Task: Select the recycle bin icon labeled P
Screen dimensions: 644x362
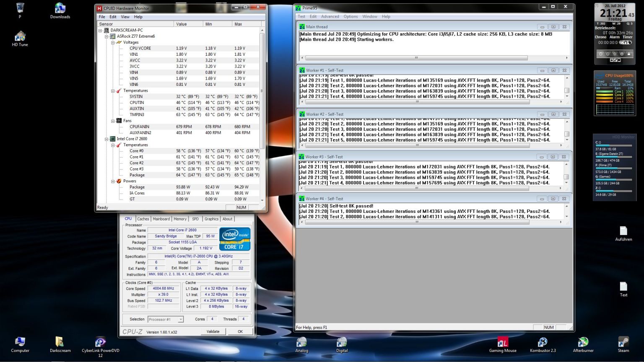Action: click(20, 11)
